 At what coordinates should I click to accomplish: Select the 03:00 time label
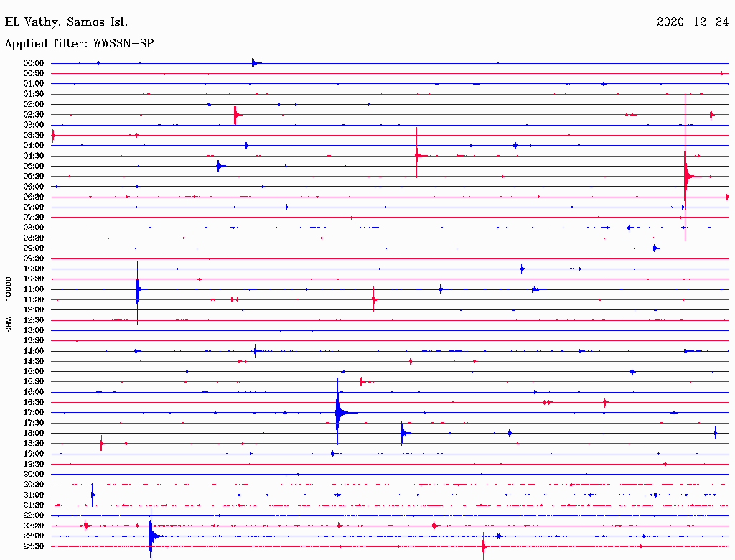point(34,125)
